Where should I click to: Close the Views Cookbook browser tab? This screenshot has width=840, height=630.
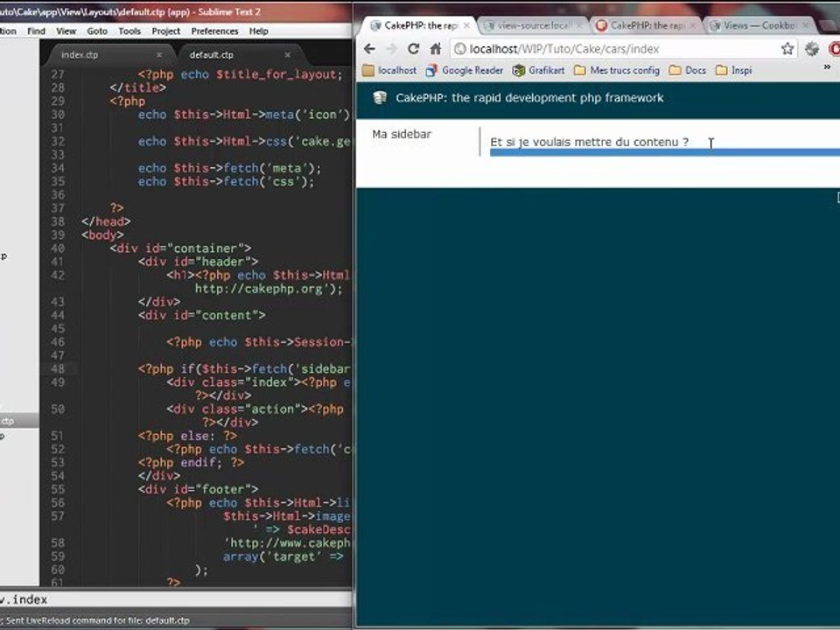point(805,25)
